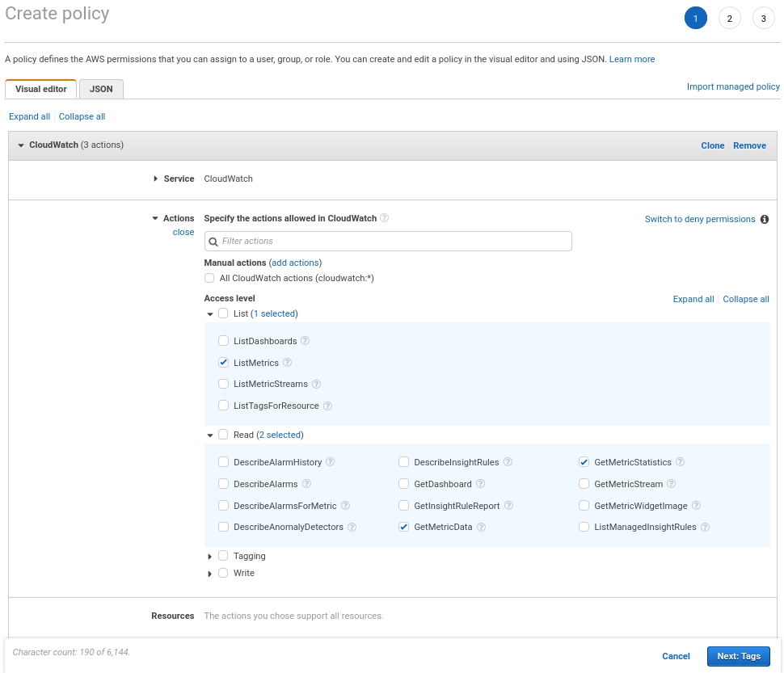Click the search magnifier in the Filter actions box

(212, 241)
